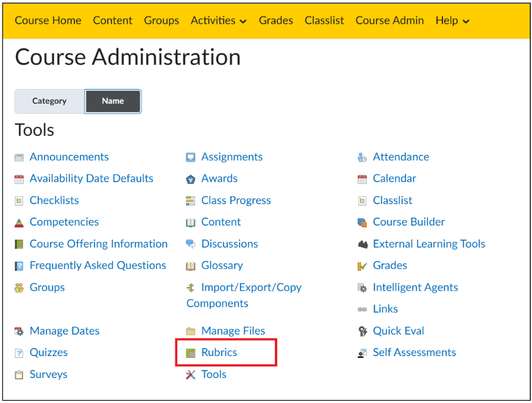Click the green Rubrics grid icon
Screen dimensions: 532x403
click(191, 353)
